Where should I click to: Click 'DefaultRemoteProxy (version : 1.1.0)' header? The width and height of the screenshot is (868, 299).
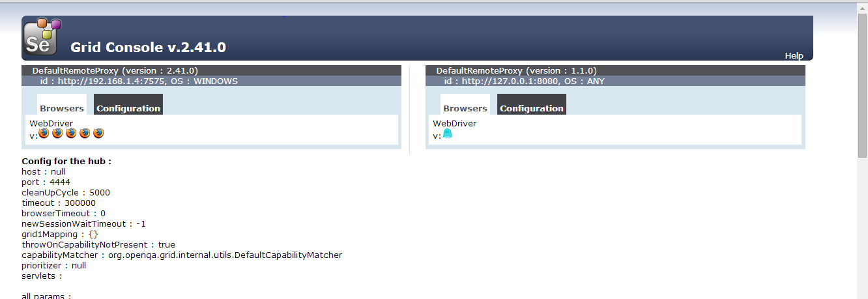(516, 70)
